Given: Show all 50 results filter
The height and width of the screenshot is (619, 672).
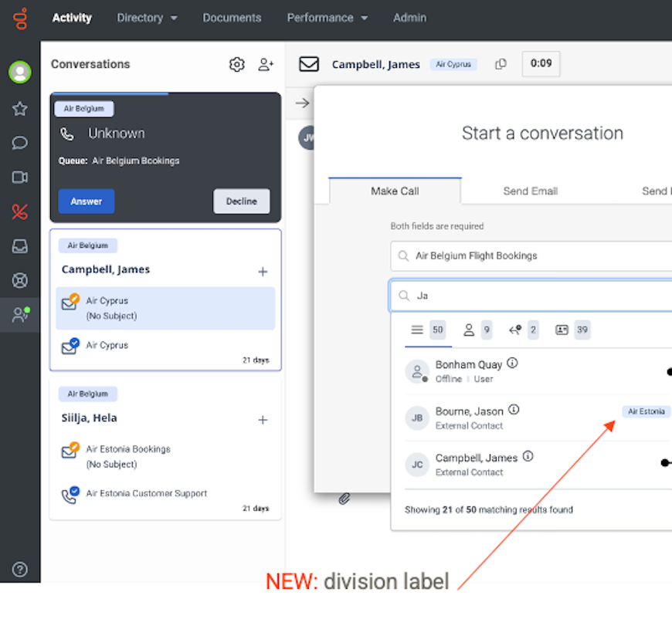Looking at the screenshot, I should click(x=427, y=330).
